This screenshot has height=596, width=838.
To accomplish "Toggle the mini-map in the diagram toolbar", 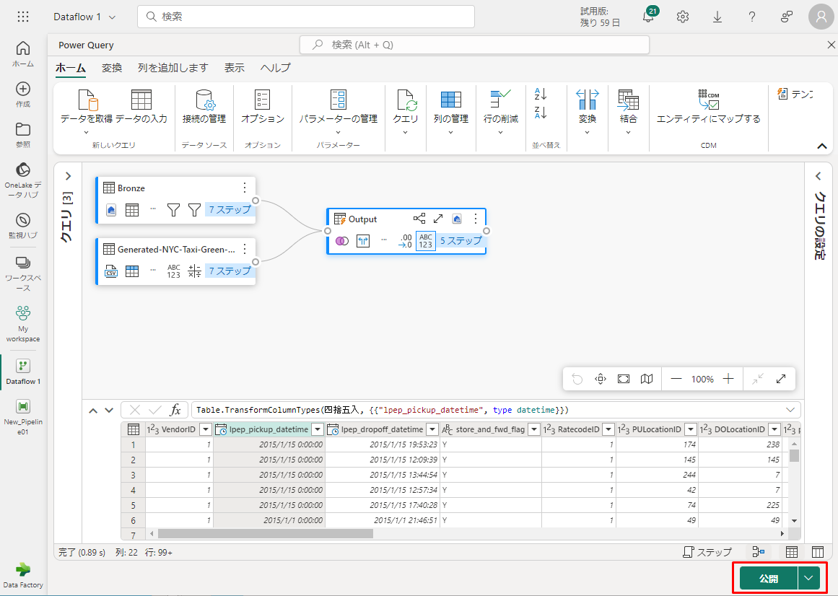I will point(647,379).
